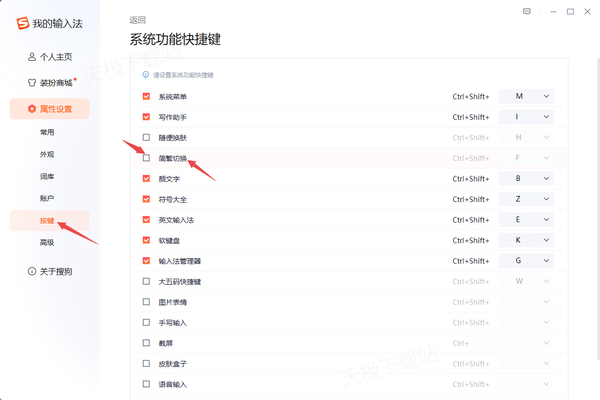Open the 随便换肤 key dropdown showing H
The image size is (600, 400).
[526, 137]
